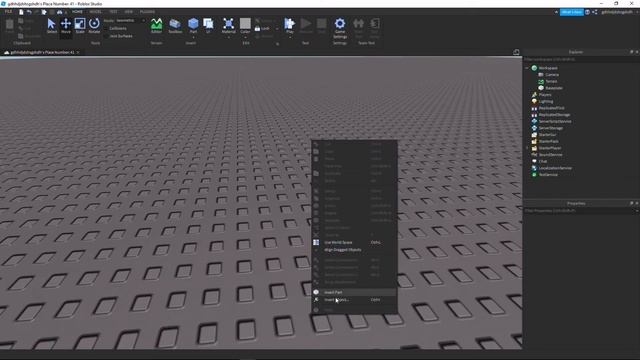
Task: Switch to the VIEW ribbon tab
Action: tap(129, 12)
